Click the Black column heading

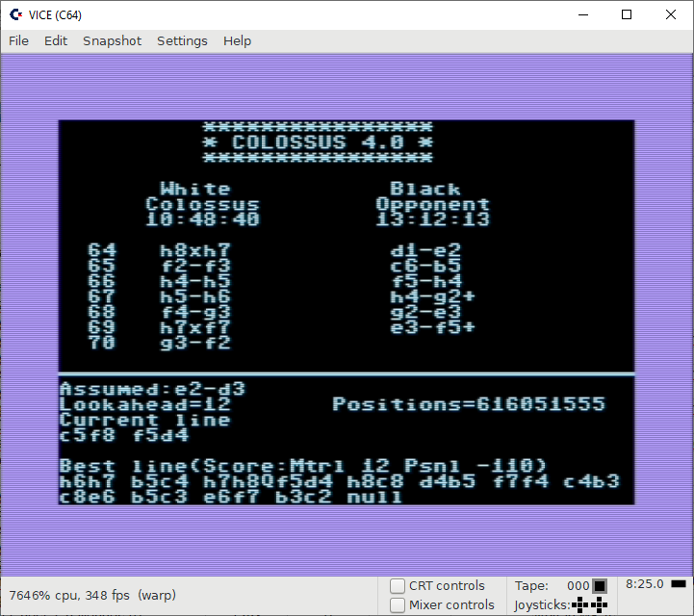(x=425, y=189)
